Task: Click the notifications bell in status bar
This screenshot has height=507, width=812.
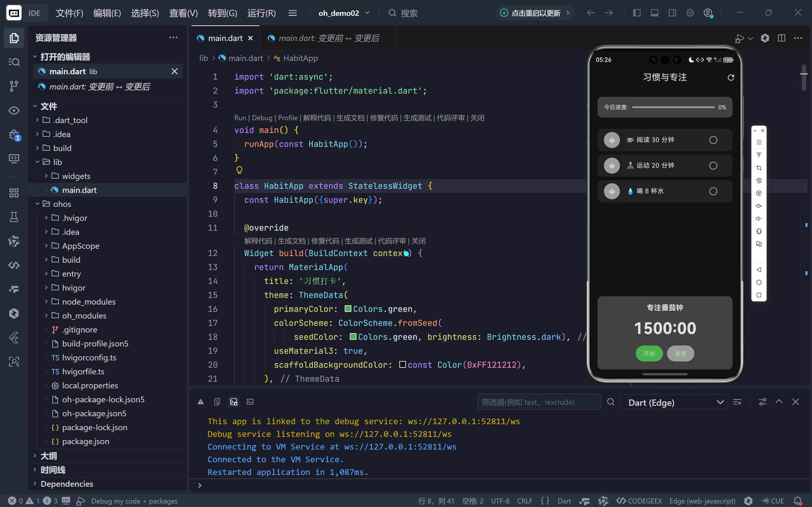Action: pyautogui.click(x=798, y=501)
